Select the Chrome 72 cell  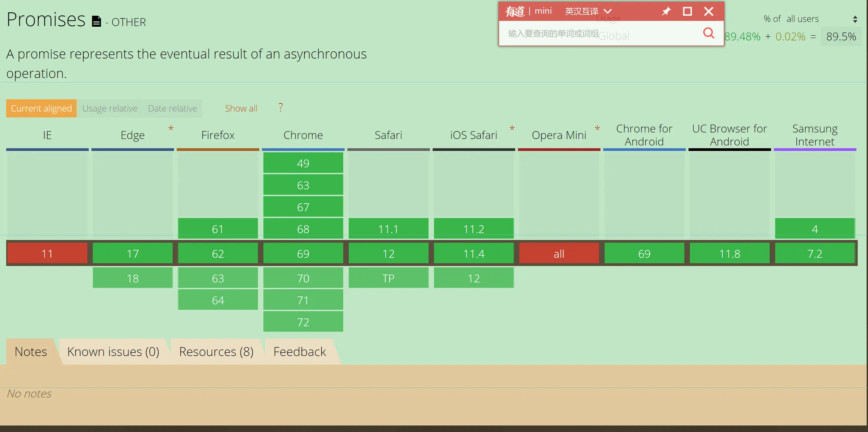coord(303,322)
